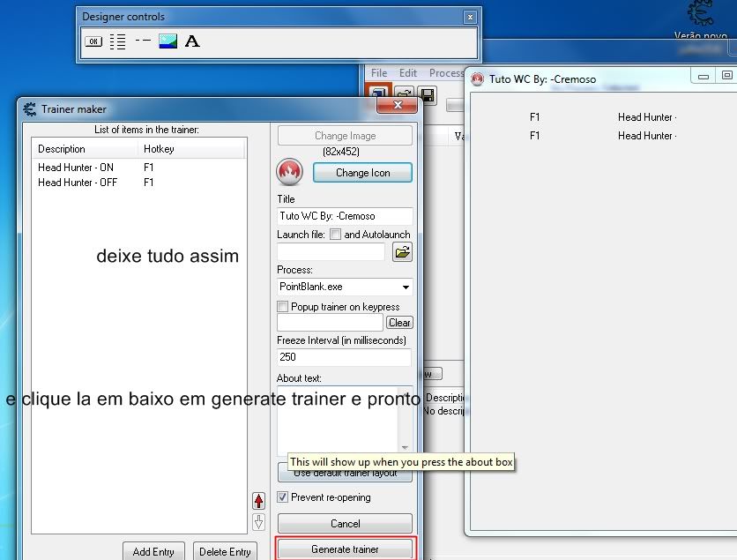
Task: Open the Edit menu
Action: (408, 73)
